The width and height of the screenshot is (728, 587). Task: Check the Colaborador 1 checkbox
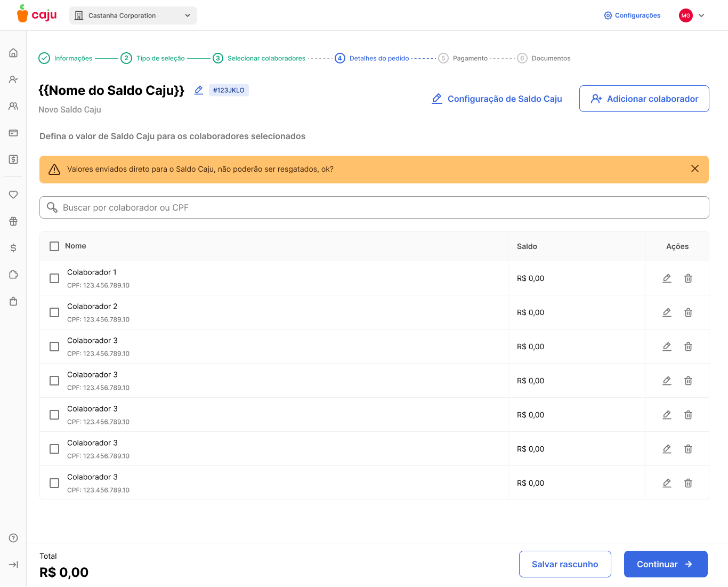coord(54,278)
